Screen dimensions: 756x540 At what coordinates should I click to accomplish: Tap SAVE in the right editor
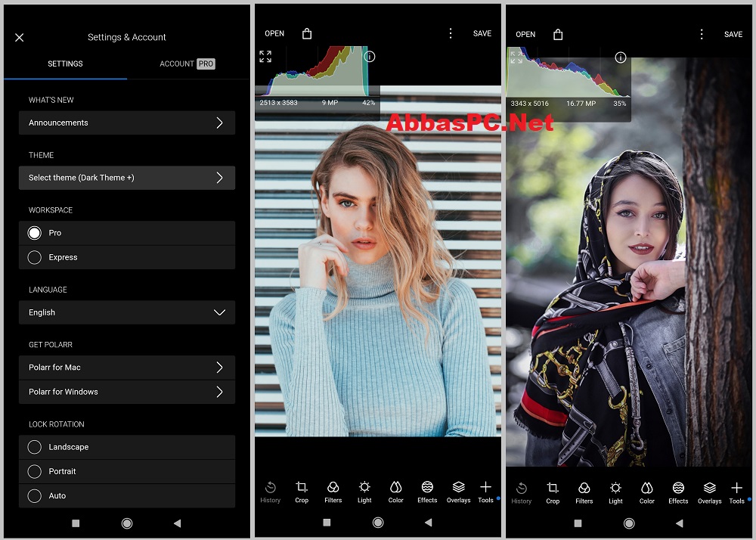(733, 34)
